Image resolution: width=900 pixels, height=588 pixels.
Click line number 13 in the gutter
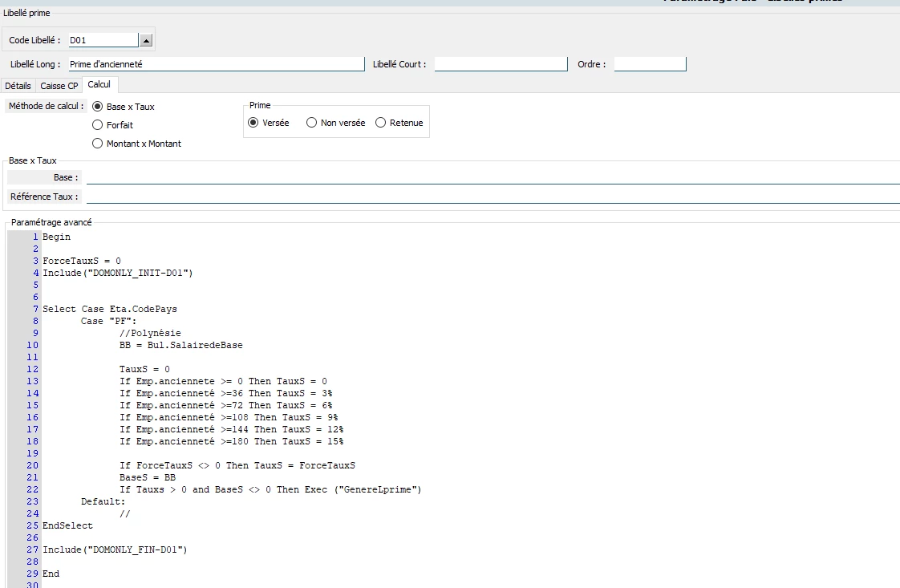33,382
